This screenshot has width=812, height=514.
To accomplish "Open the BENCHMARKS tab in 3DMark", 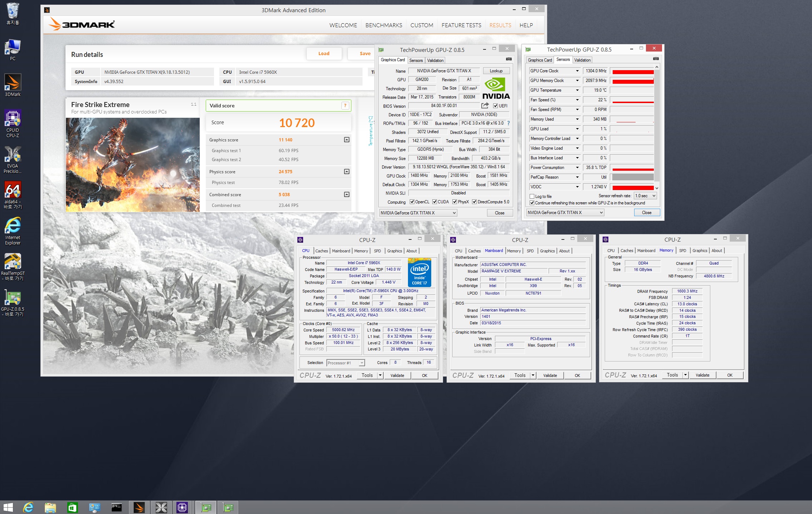I will (384, 25).
